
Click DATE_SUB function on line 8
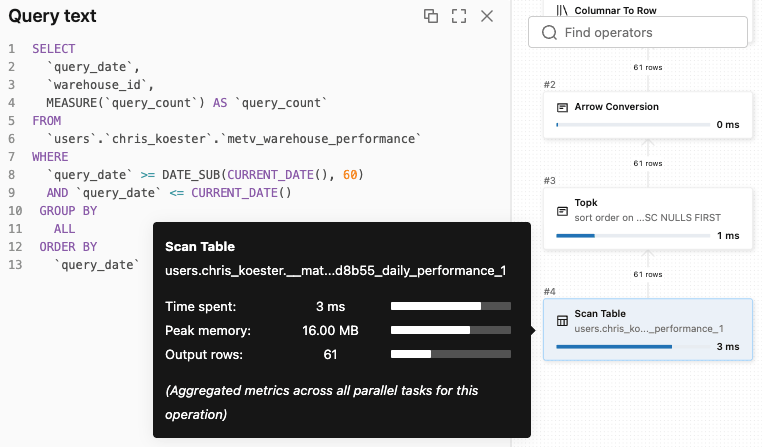coord(191,174)
